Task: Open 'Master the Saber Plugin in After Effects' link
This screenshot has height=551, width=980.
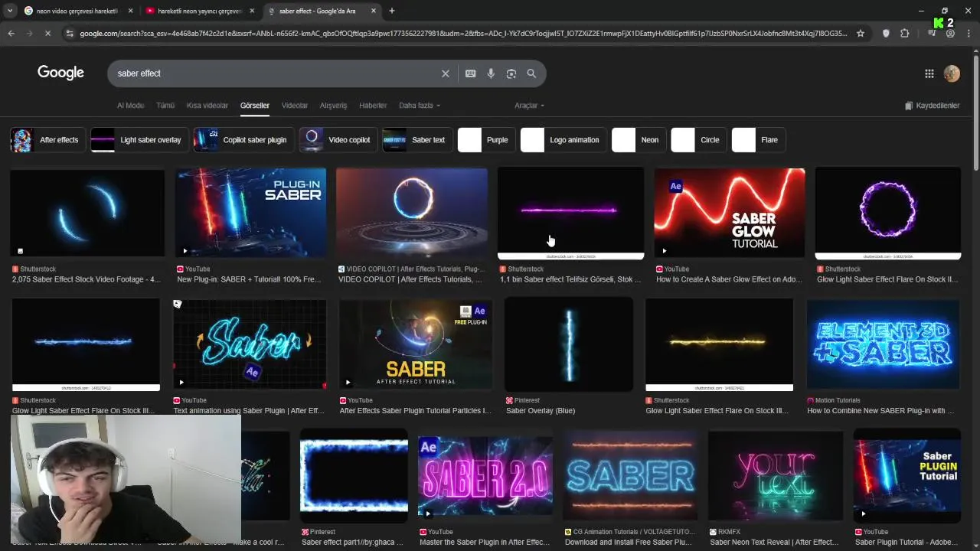Action: point(485,543)
